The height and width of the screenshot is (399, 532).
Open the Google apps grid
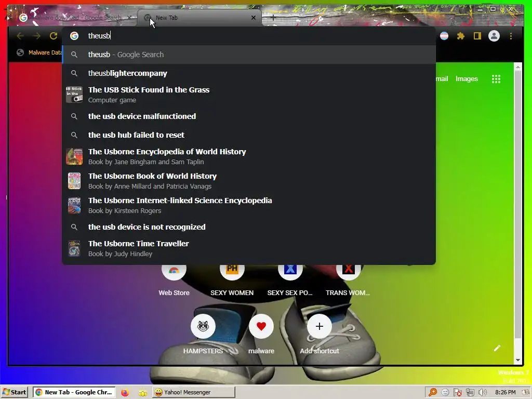coord(496,79)
